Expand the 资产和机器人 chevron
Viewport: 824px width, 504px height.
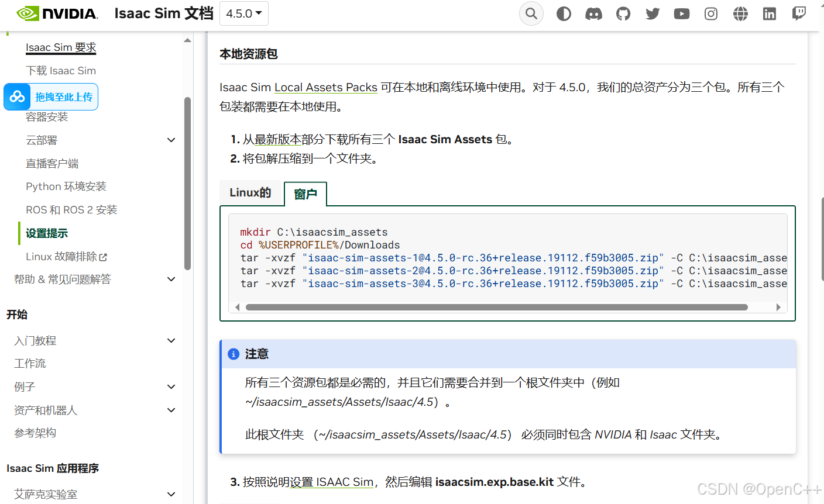pyautogui.click(x=171, y=410)
